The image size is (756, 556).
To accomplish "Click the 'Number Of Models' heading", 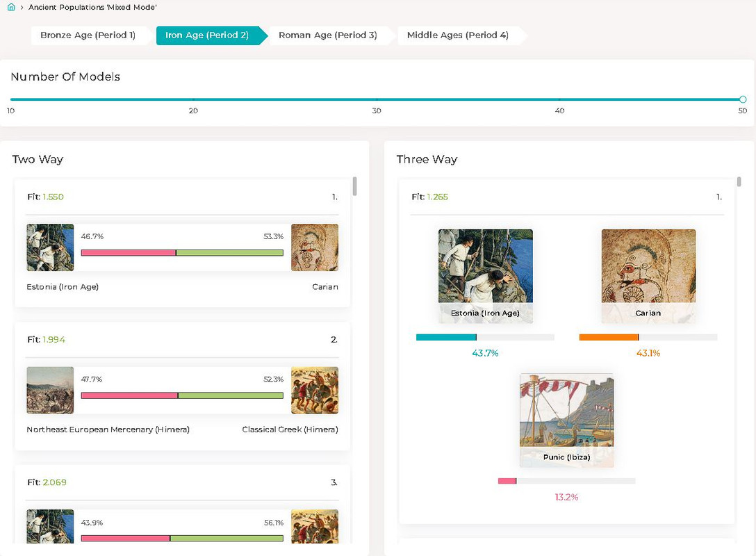I will [65, 76].
